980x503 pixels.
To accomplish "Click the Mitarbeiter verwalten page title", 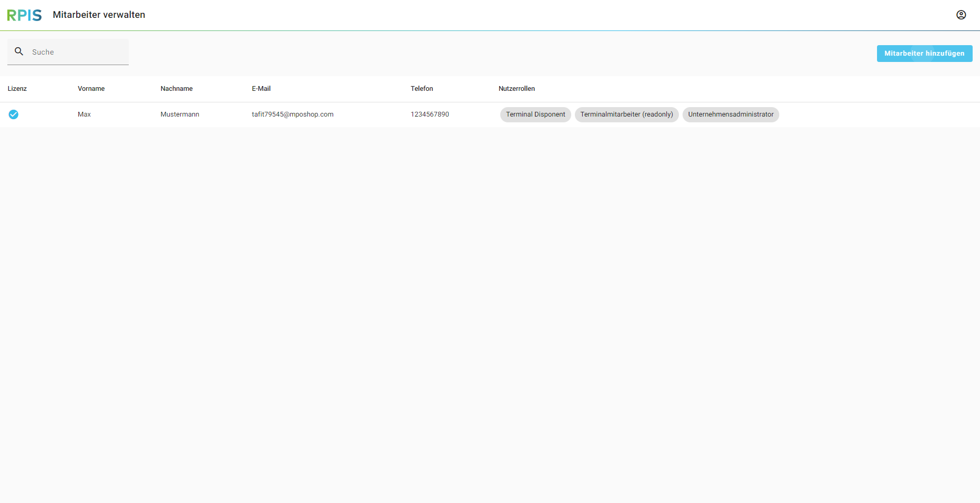I will (99, 15).
